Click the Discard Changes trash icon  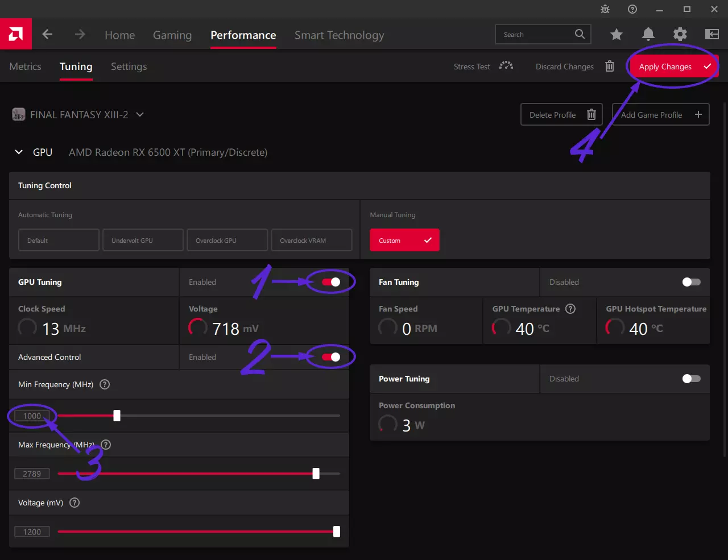point(610,66)
